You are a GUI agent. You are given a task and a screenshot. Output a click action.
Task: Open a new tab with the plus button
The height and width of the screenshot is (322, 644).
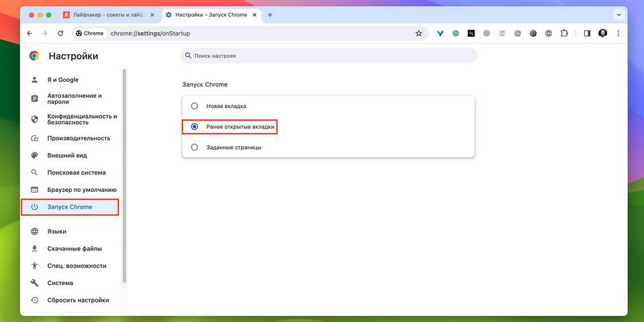pyautogui.click(x=270, y=15)
